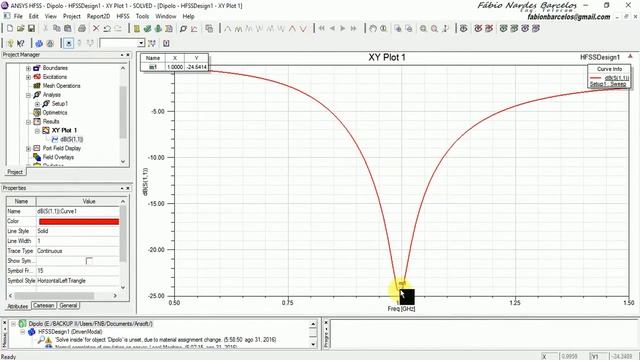640x360 pixels.
Task: Open the Help menu
Action: tap(188, 16)
